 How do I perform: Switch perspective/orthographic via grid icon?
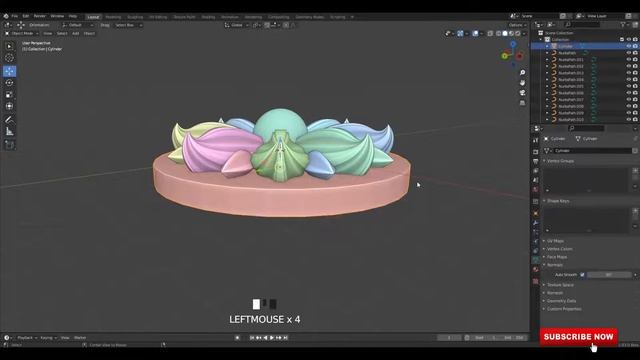522,103
